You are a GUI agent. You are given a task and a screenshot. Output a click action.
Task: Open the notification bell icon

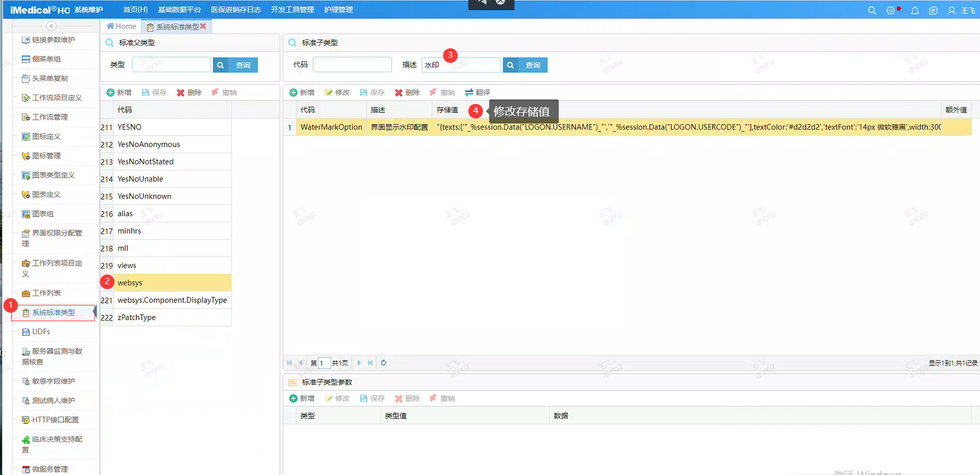915,10
